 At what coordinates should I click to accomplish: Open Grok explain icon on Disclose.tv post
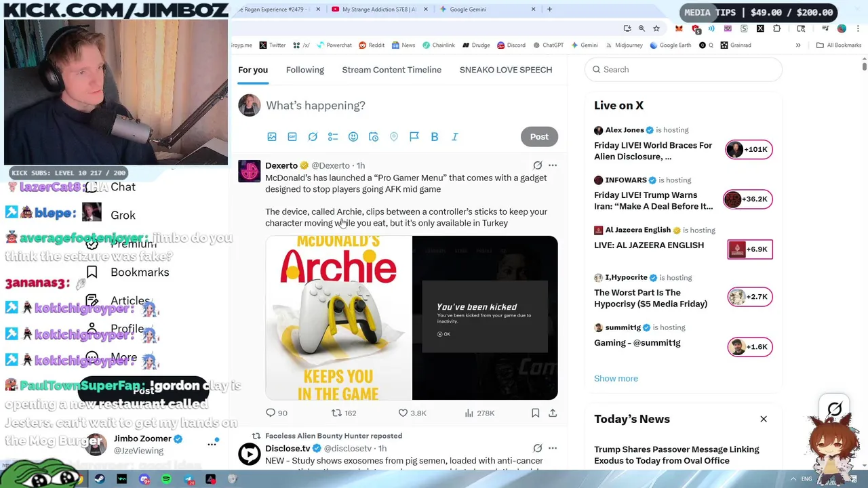click(538, 448)
